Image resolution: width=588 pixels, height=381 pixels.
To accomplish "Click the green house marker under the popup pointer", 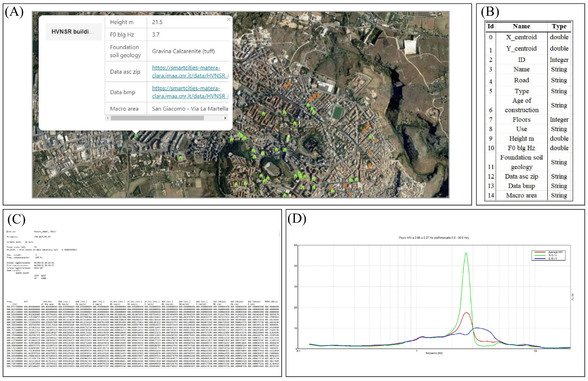I will click(136, 135).
